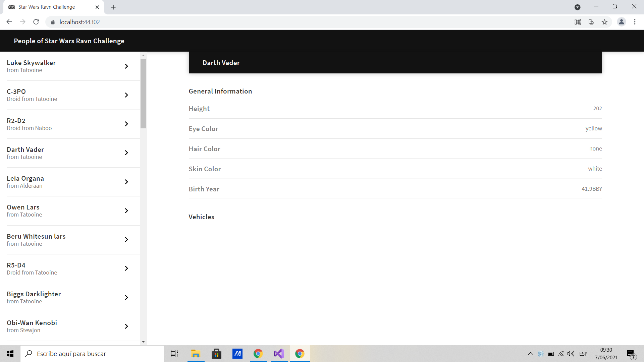Screen dimensions: 644x362
Task: Click the volume icon in system tray
Action: tap(571, 354)
